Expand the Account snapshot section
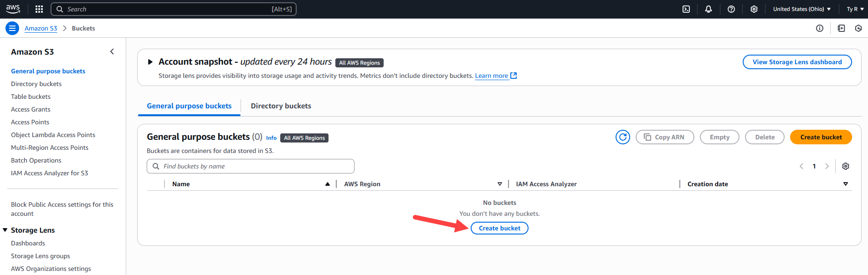The width and height of the screenshot is (868, 275). coord(150,62)
